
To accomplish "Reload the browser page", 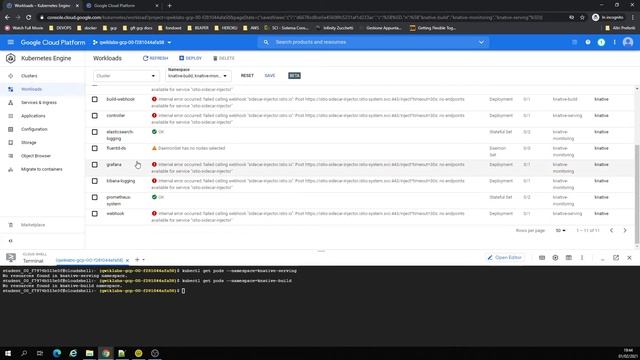I will pos(29,18).
